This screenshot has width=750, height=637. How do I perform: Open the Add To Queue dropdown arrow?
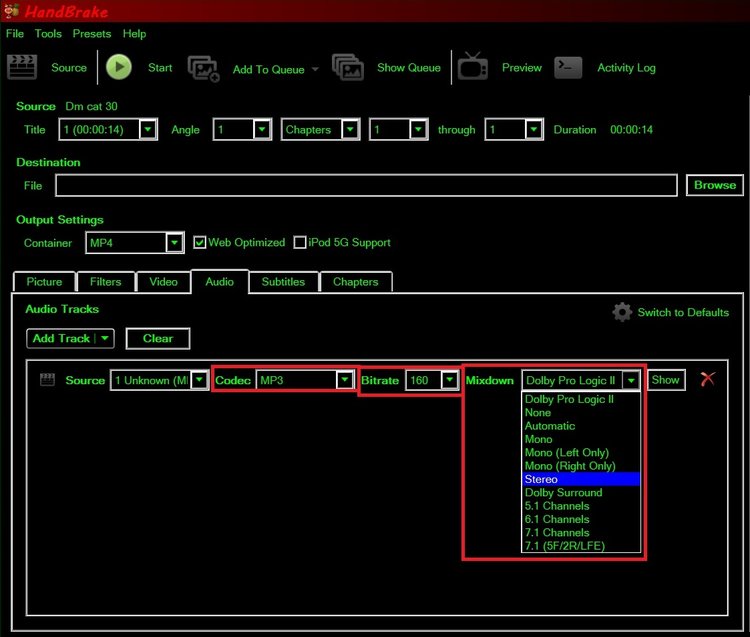pyautogui.click(x=315, y=69)
